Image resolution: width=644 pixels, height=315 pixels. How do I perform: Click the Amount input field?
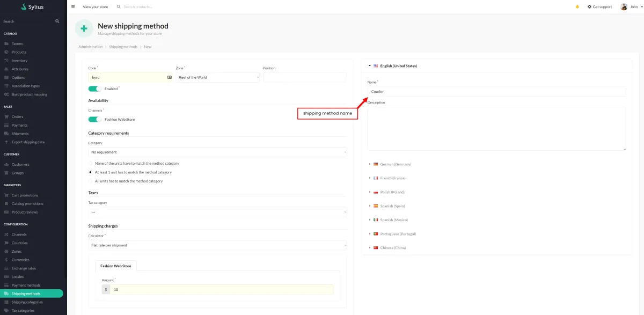[x=222, y=290]
